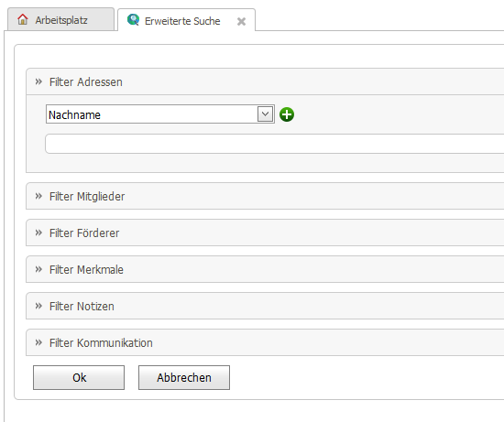504x422 pixels.
Task: Click the empty filter text field
Action: click(x=275, y=144)
